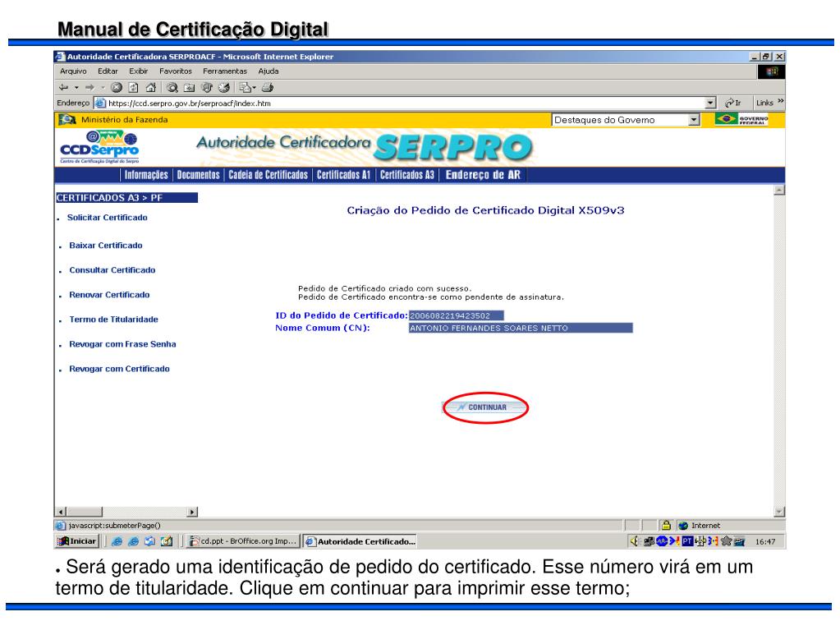Click the Governo Federal flag logo
Screen dimensions: 840x630
point(741,119)
